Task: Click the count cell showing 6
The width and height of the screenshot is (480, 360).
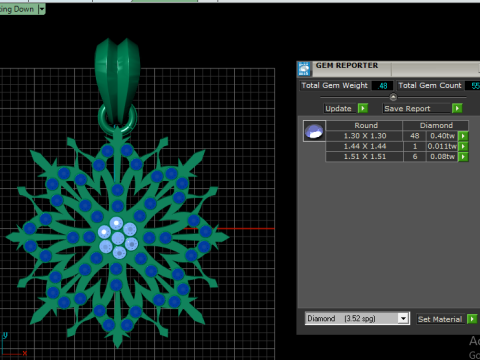Action: [x=415, y=157]
